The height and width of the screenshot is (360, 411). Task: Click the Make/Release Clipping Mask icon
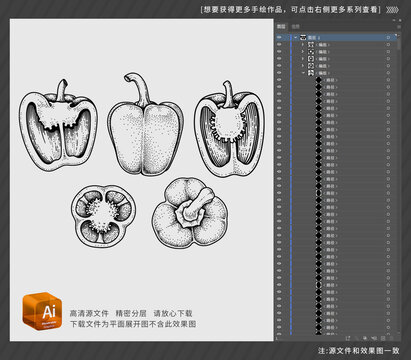(365, 338)
